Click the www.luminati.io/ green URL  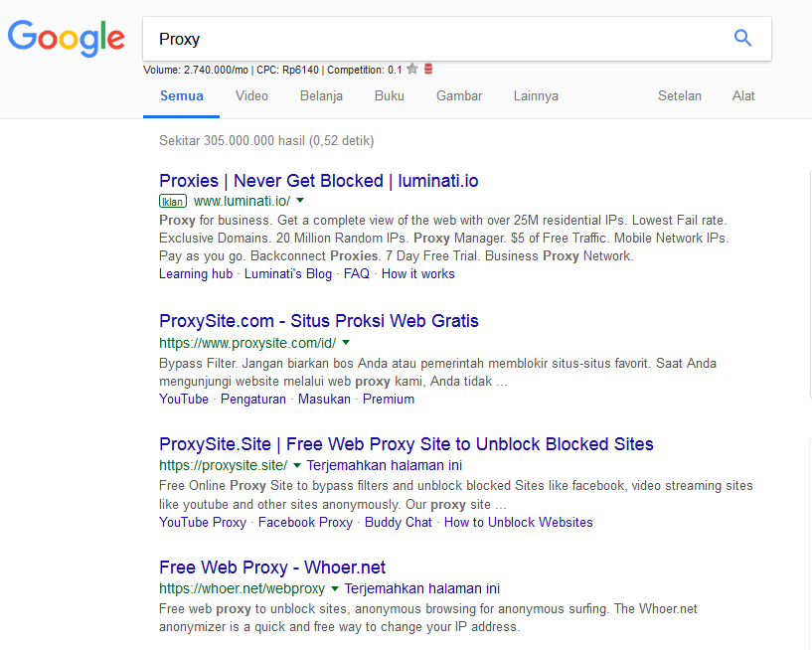(242, 201)
